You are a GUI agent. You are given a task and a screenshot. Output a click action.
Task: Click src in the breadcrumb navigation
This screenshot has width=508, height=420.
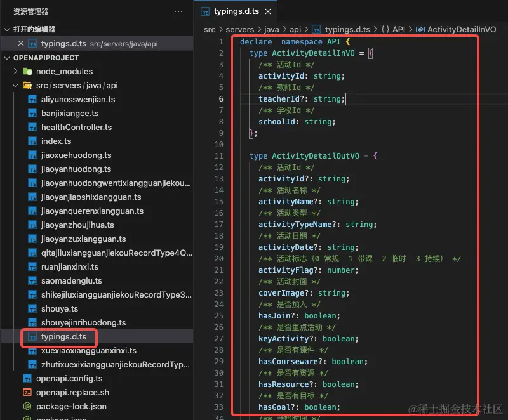210,29
